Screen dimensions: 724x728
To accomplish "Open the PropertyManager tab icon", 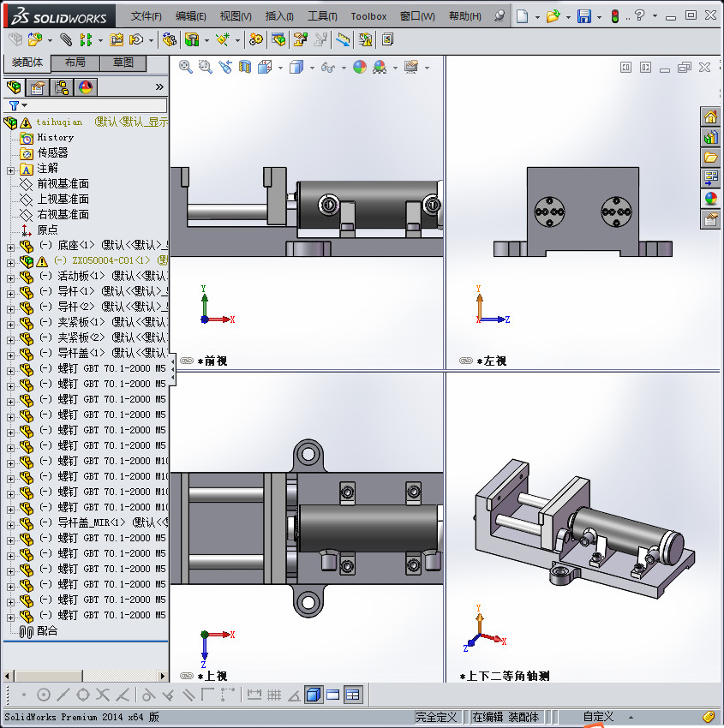I will [x=38, y=87].
